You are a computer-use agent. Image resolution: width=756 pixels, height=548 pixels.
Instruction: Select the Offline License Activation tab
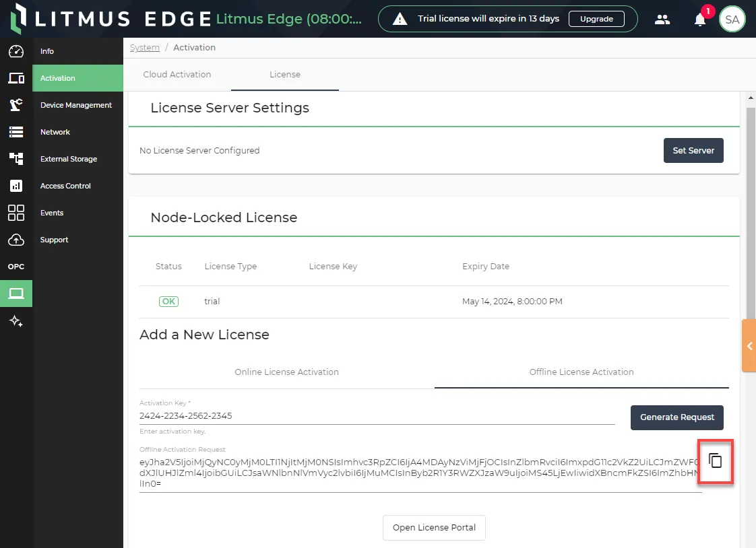pyautogui.click(x=581, y=372)
